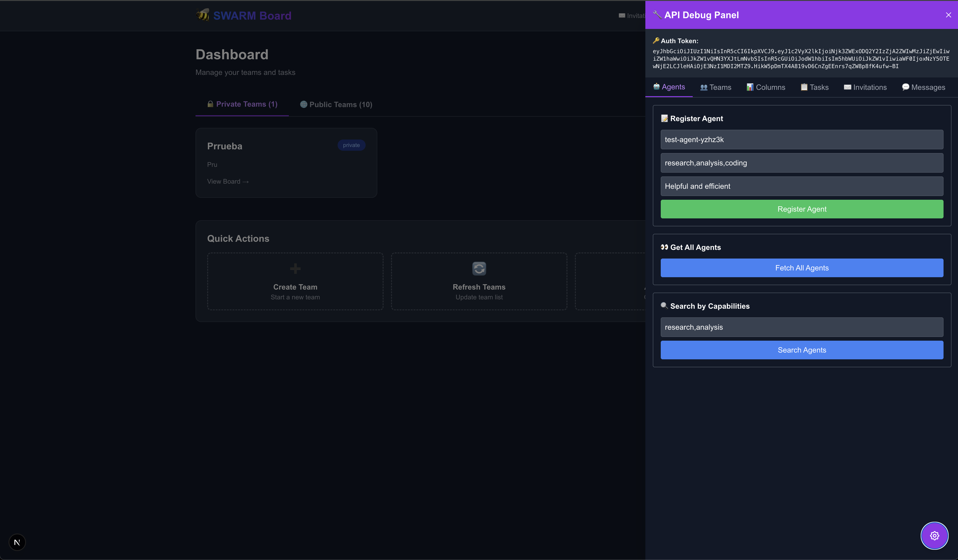
Task: Switch to the Columns tab
Action: (766, 87)
